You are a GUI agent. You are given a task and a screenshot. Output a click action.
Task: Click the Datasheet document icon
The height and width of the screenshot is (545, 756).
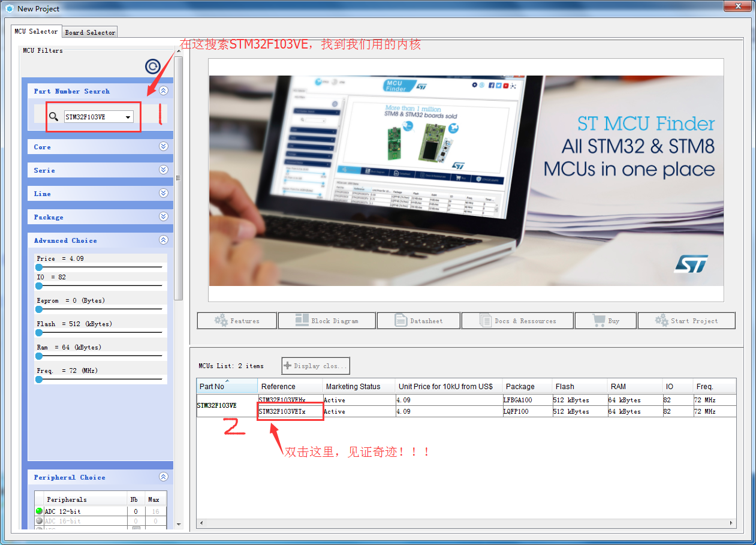pyautogui.click(x=401, y=321)
